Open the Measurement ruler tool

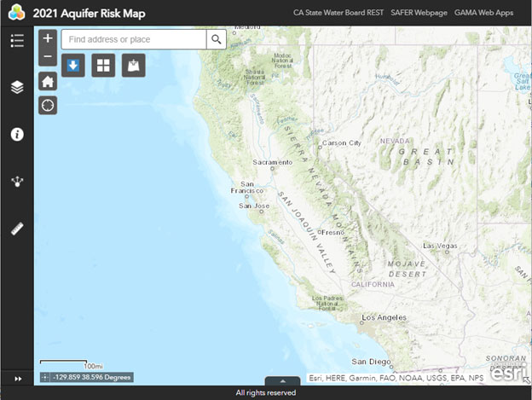point(17,229)
